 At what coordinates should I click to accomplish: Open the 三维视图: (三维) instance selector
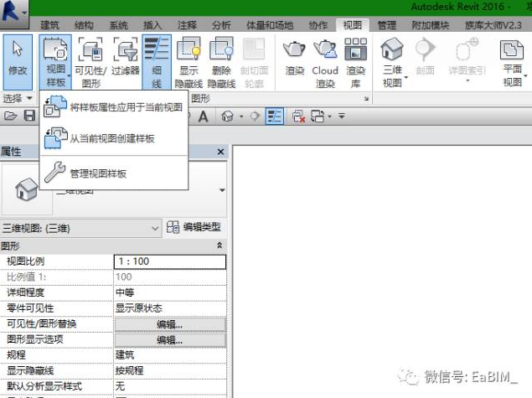(81, 227)
